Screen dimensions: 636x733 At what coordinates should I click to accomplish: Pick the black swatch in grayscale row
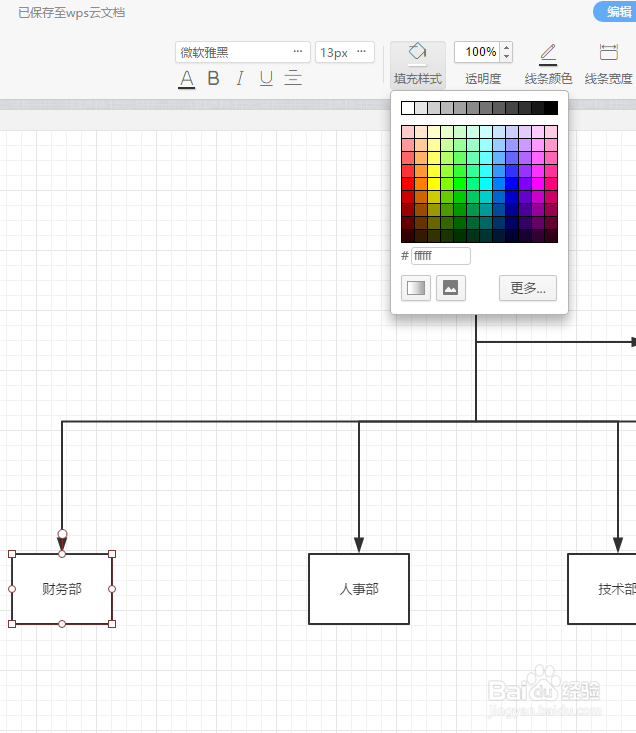click(551, 108)
